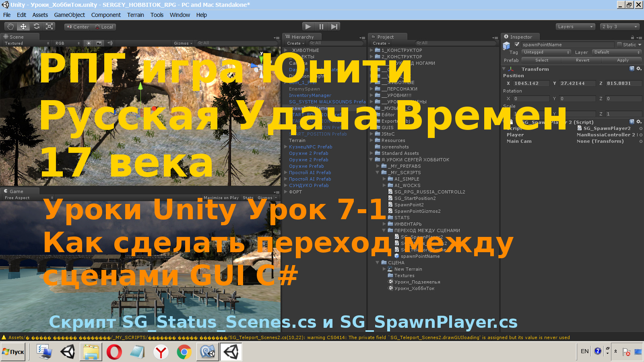Open the Free Aspect dropdown in Game view
Image resolution: width=644 pixels, height=362 pixels.
click(x=28, y=197)
